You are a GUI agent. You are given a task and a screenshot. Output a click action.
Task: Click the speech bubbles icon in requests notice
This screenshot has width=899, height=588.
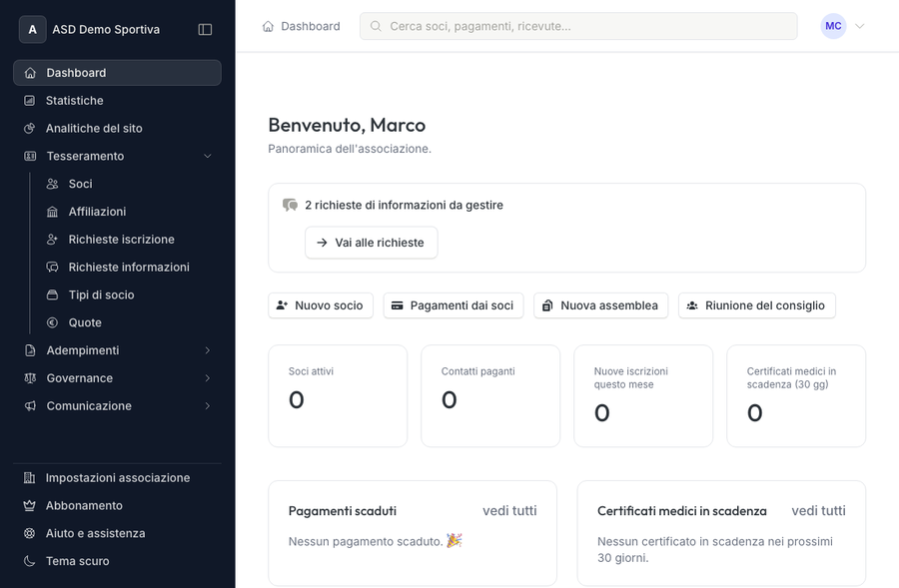click(x=290, y=206)
